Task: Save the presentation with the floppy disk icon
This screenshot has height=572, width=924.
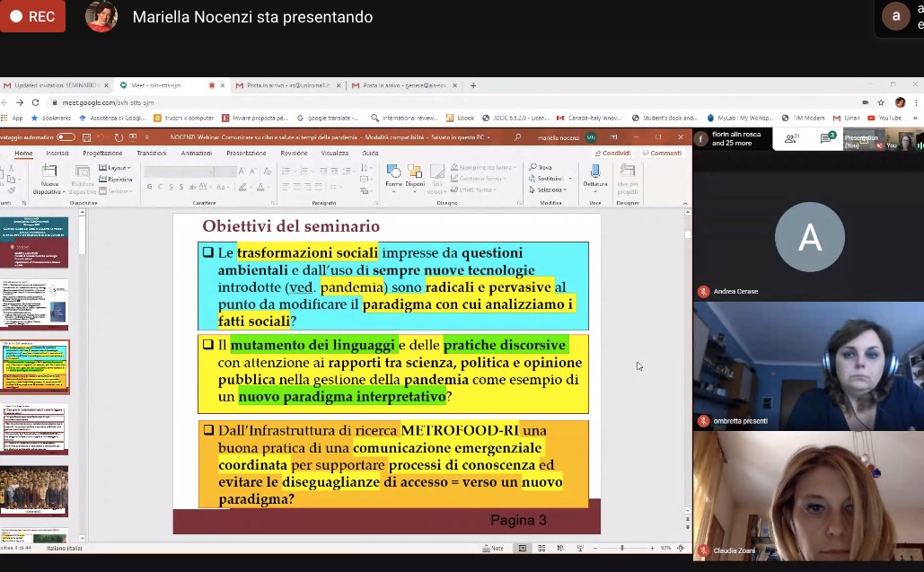Action: coord(86,137)
